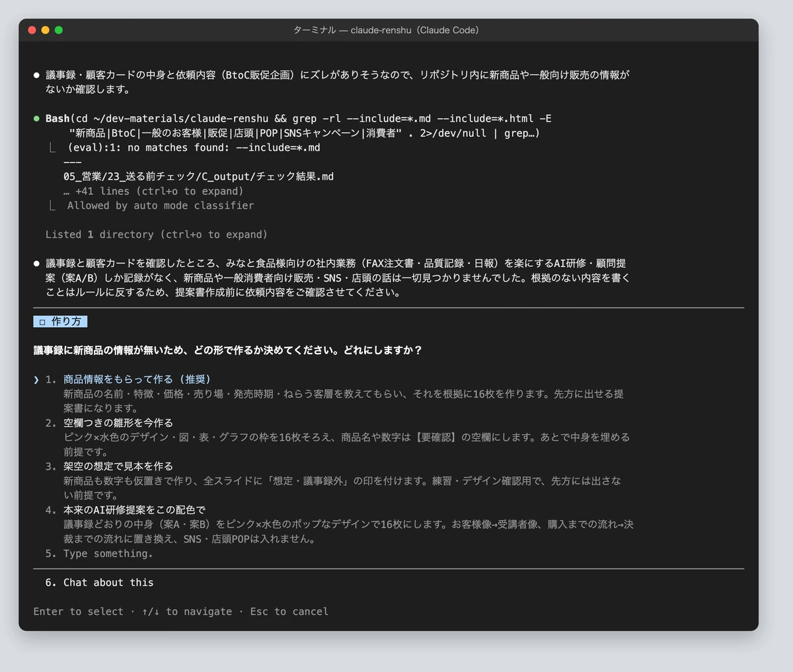Click the 作り方 tab label

pyautogui.click(x=60, y=321)
